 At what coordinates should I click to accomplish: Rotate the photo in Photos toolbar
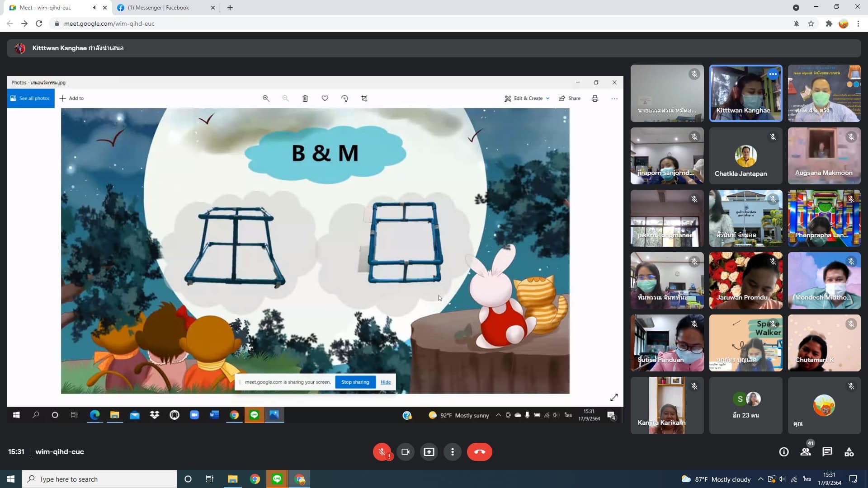(344, 98)
